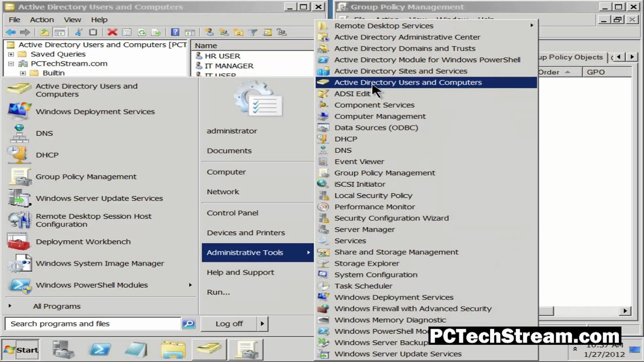Expand Windows PowerShell Modules submenu arrow
Image resolution: width=644 pixels, height=362 pixels.
coord(190,285)
